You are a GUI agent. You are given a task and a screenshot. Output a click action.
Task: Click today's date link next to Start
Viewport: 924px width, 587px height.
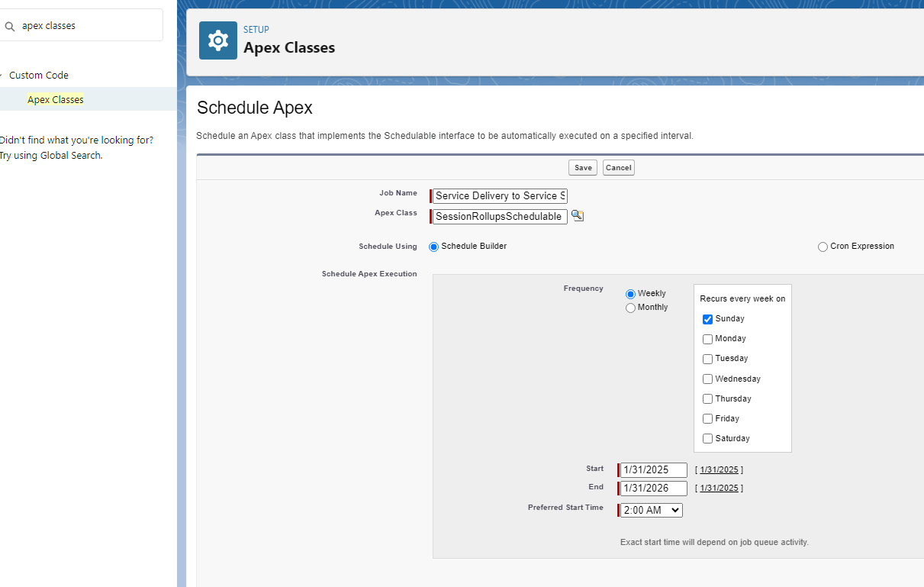[719, 470]
